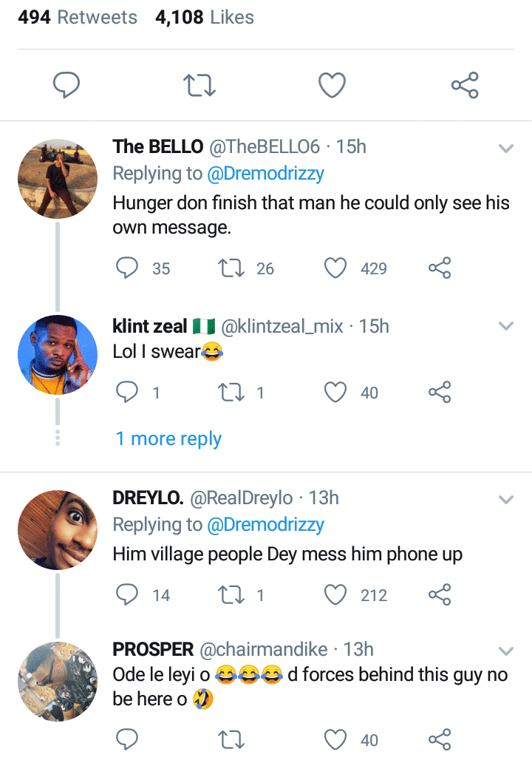Image resolution: width=532 pixels, height=763 pixels.
Task: Open The BELLO tweet options chevron
Action: click(x=506, y=149)
